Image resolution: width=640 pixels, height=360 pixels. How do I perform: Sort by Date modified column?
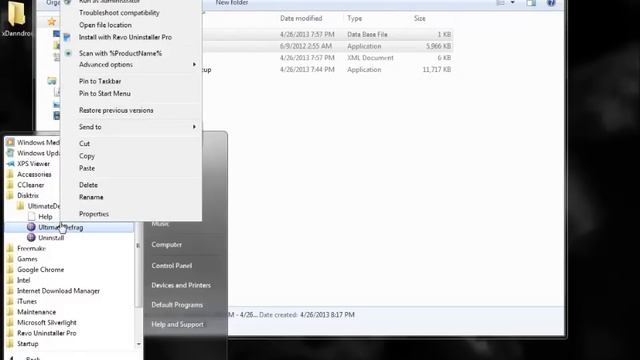point(301,18)
